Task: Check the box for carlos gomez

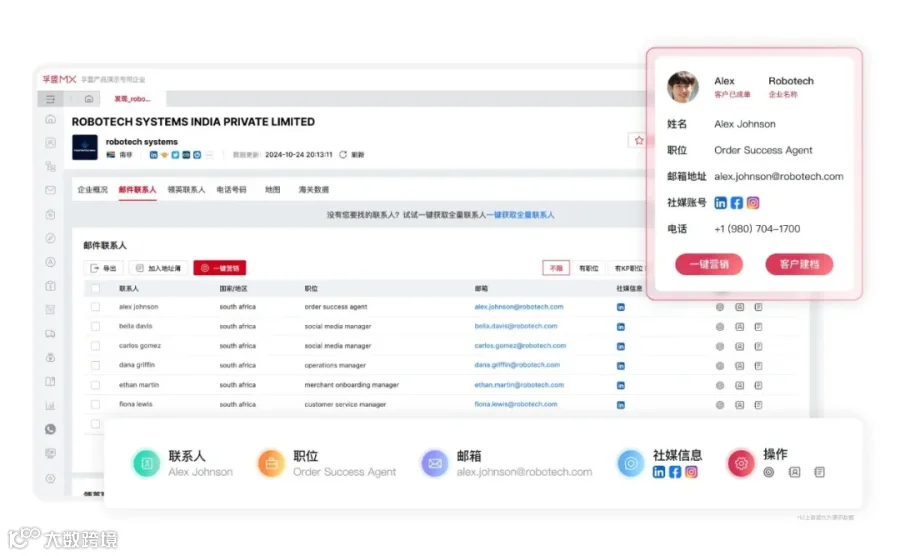Action: click(95, 346)
